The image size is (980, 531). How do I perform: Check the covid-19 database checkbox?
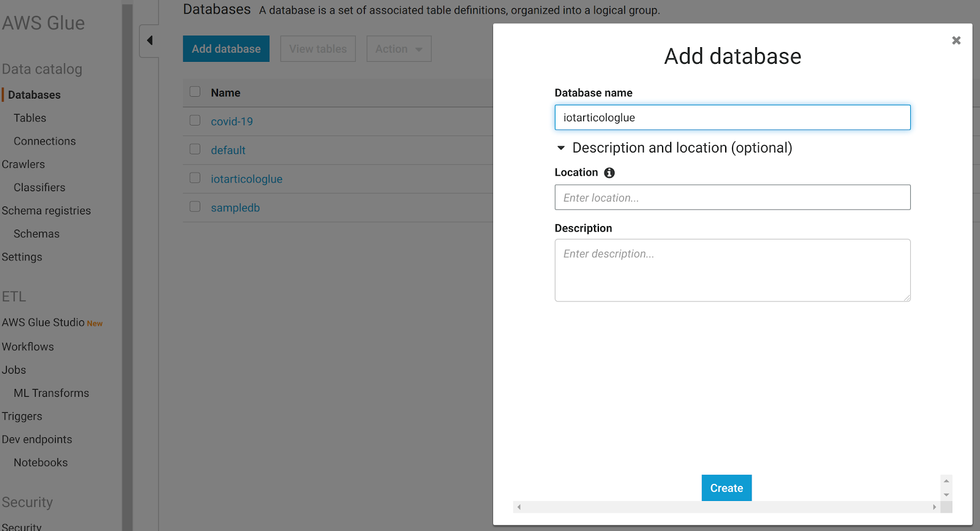pyautogui.click(x=195, y=121)
